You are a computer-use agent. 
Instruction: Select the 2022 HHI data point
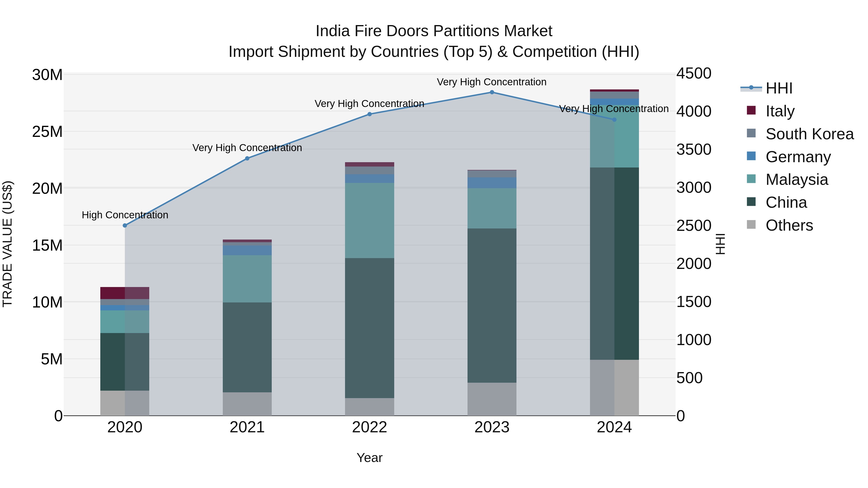[369, 114]
